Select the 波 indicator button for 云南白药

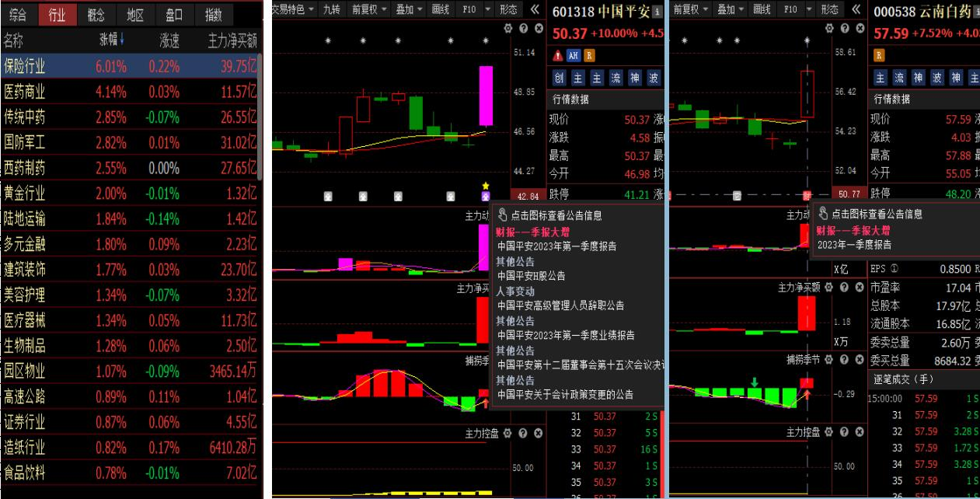coord(937,78)
